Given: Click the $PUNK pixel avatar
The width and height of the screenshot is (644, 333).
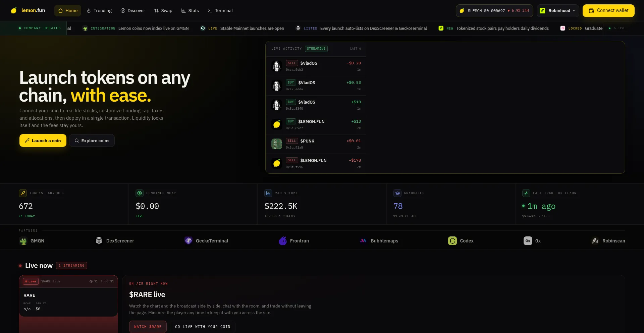Looking at the screenshot, I should pos(277,144).
